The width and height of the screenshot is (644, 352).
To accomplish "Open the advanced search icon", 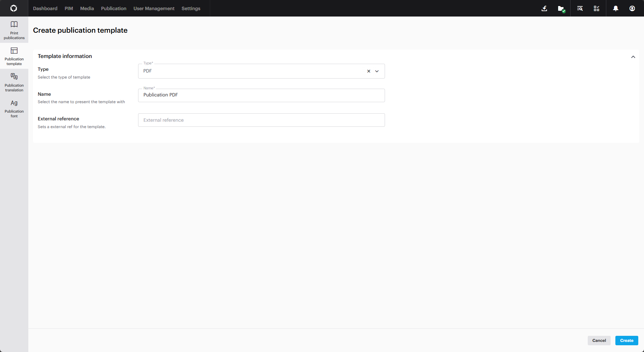I will click(579, 8).
